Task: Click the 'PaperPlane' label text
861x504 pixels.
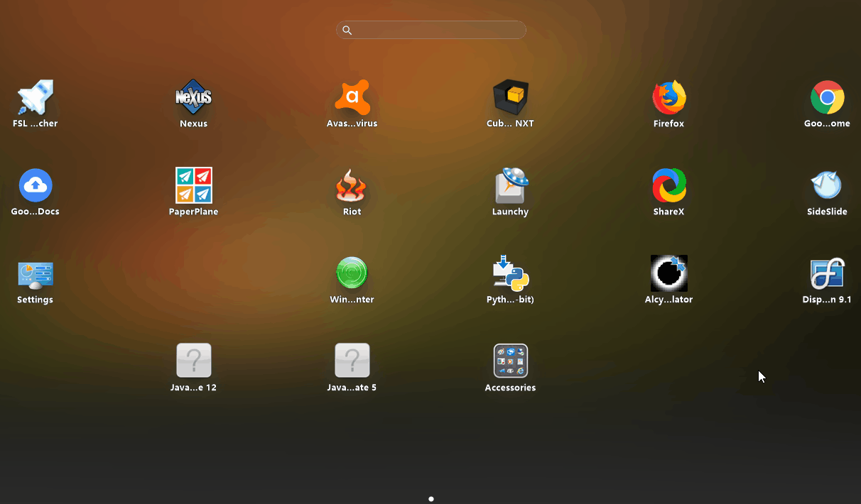Action: (x=194, y=212)
